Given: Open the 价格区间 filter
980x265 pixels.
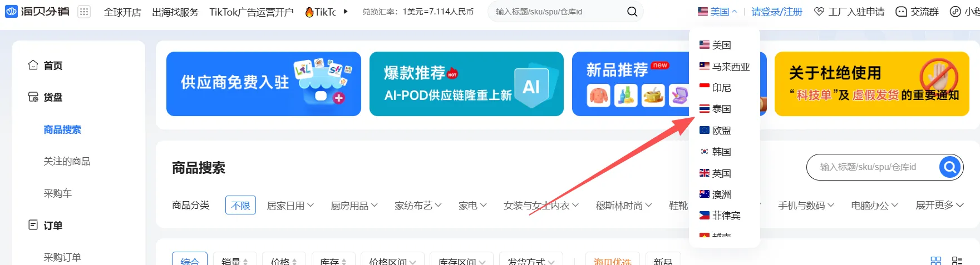Looking at the screenshot, I should tap(393, 259).
